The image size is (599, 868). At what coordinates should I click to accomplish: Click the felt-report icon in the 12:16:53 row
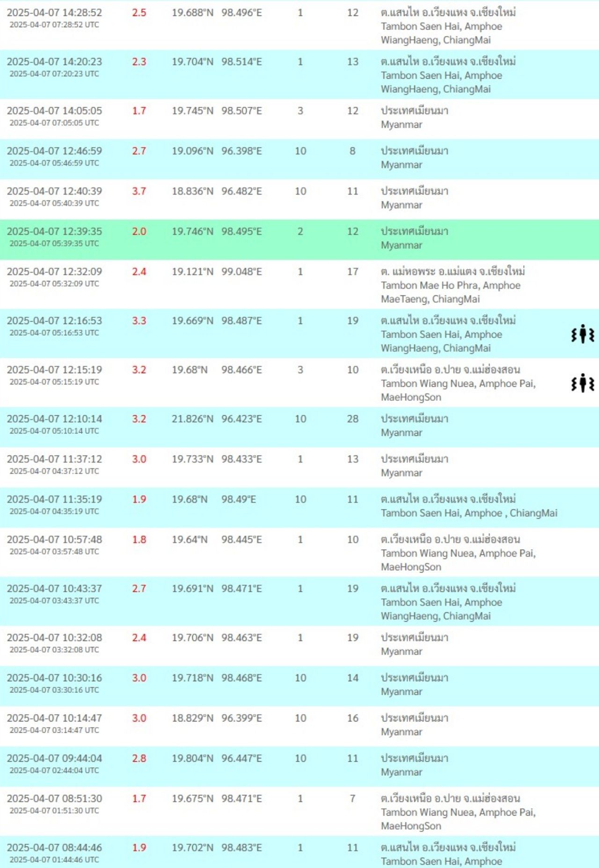click(x=583, y=334)
